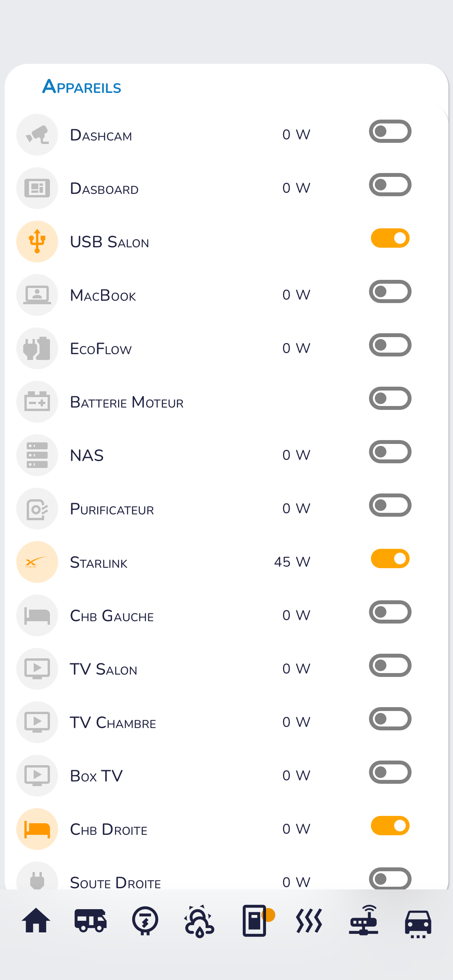Tap the EcoFlow battery plug icon
The image size is (453, 980).
click(37, 348)
